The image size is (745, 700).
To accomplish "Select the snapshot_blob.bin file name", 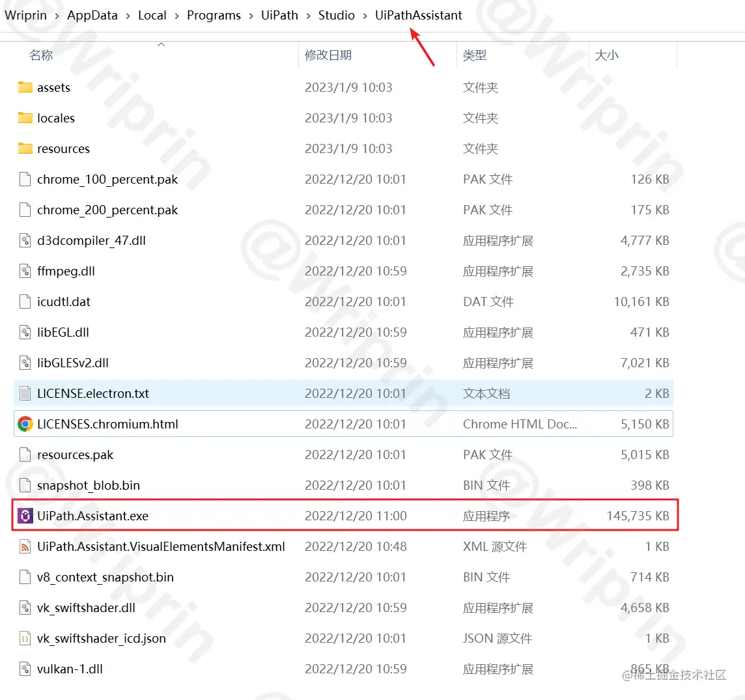I will 89,485.
